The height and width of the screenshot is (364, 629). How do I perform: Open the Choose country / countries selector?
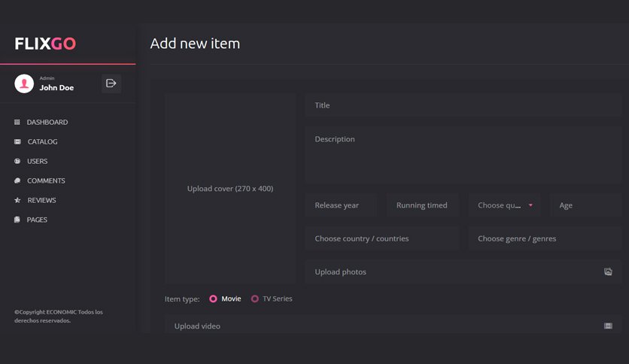point(382,238)
